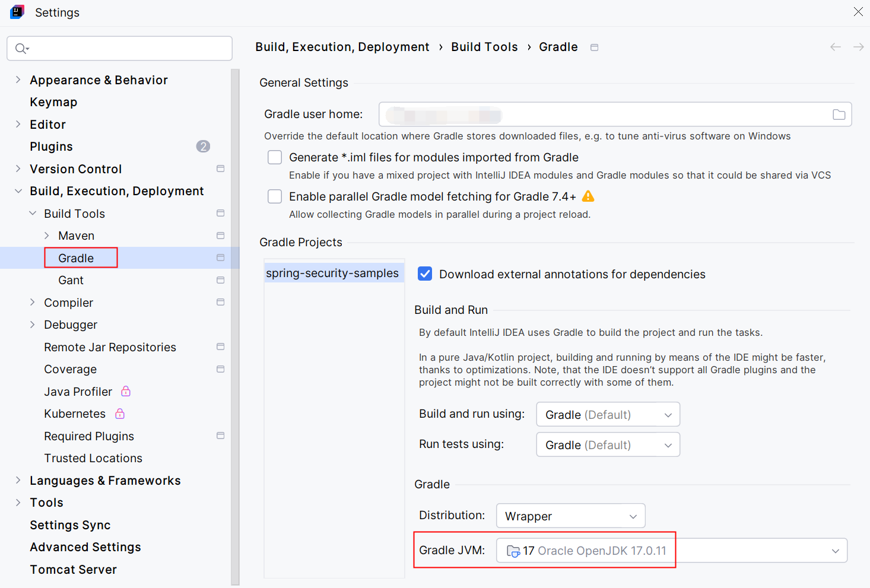The height and width of the screenshot is (588, 870).
Task: Select Gant under Build Tools
Action: [x=71, y=280]
